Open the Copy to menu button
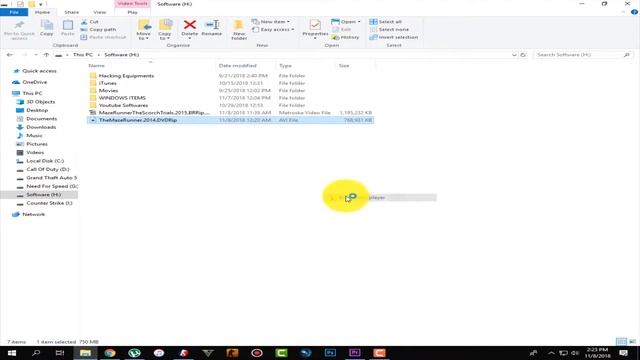Viewport: 640px width, 360px height. [165, 30]
